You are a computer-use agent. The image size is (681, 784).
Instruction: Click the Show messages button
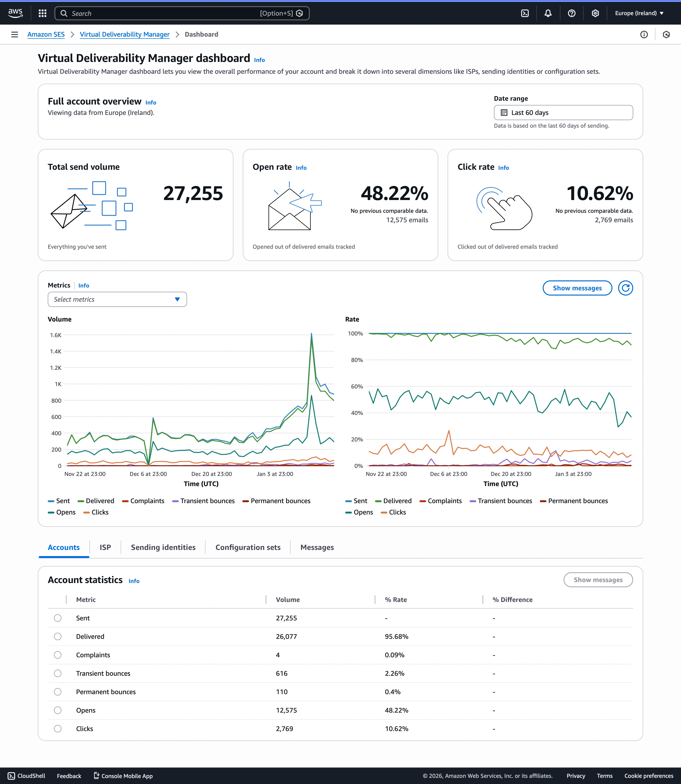[577, 288]
